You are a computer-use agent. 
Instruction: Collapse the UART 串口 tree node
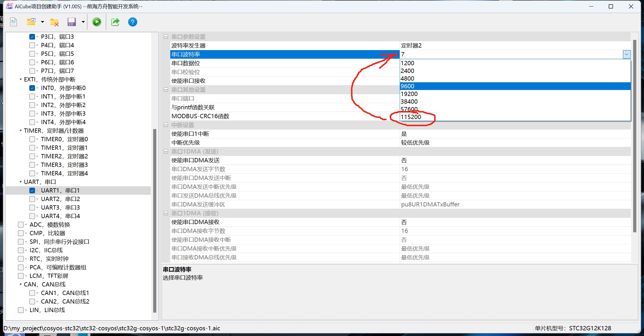click(x=20, y=182)
